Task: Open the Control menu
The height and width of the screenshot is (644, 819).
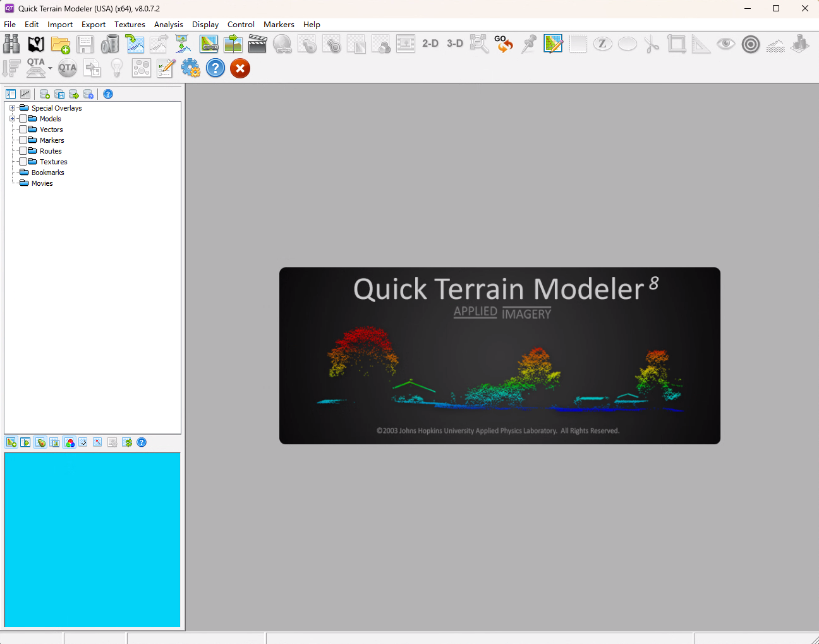Action: tap(241, 25)
